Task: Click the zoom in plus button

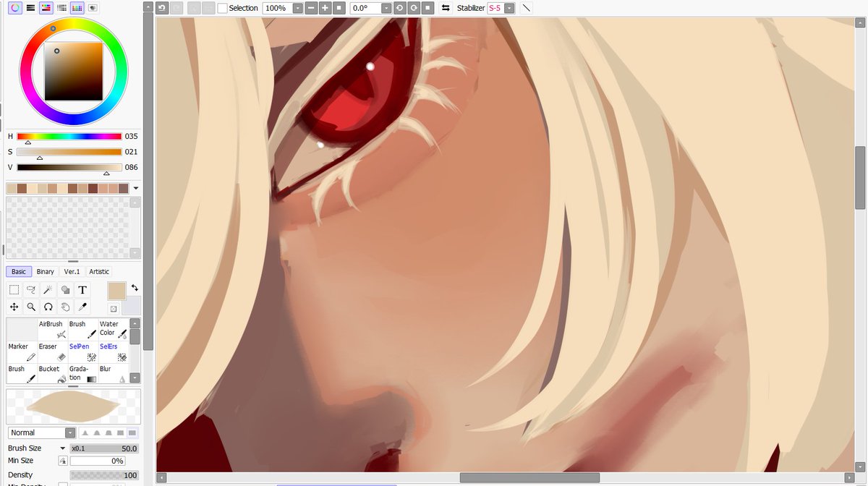Action: (x=325, y=8)
